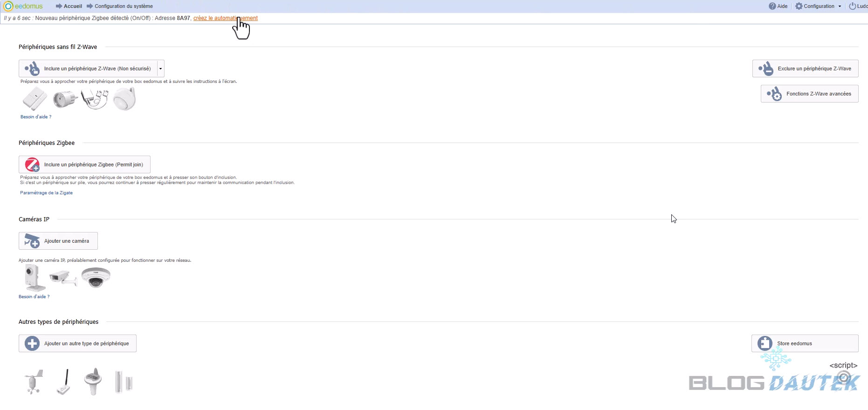The height and width of the screenshot is (410, 868).
Task: Click the eedomus logo
Action: tap(23, 6)
